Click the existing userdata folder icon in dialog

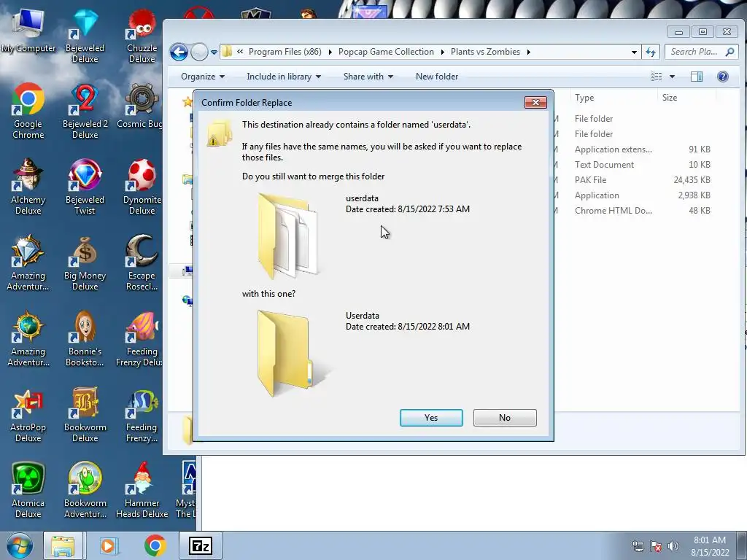(x=288, y=236)
